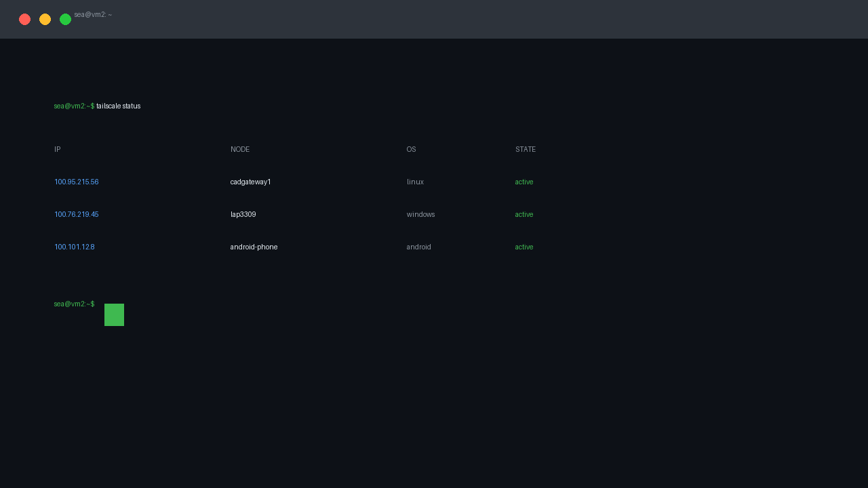This screenshot has width=868, height=488.
Task: Click the green terminal cursor block
Action: 114,314
